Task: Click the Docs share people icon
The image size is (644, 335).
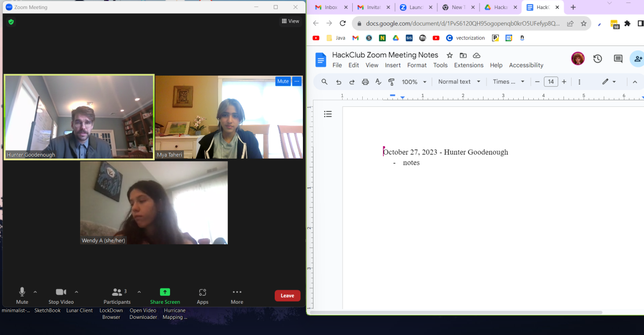Action: pyautogui.click(x=638, y=59)
